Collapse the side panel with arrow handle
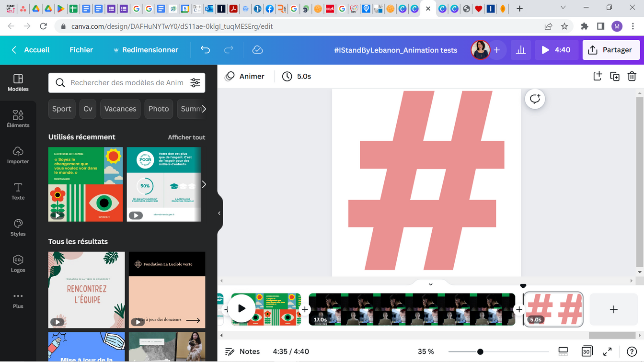Screen dimensions: 644x362 tap(219, 213)
